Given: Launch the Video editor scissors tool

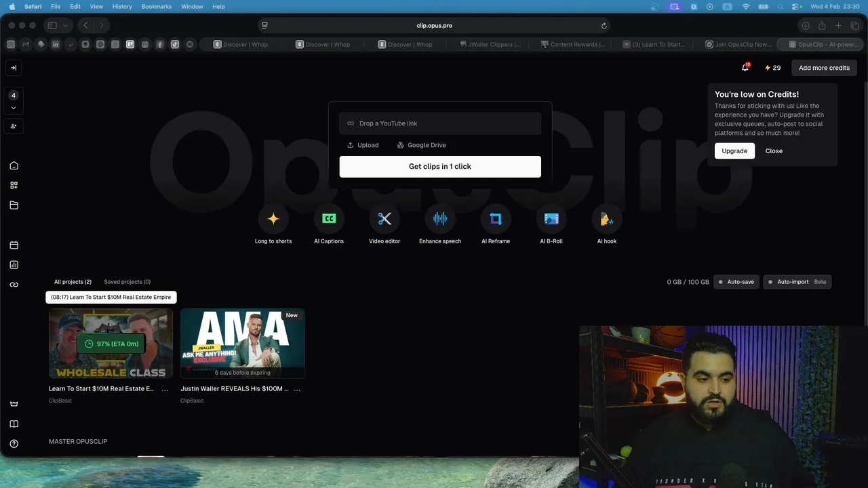Looking at the screenshot, I should point(384,219).
